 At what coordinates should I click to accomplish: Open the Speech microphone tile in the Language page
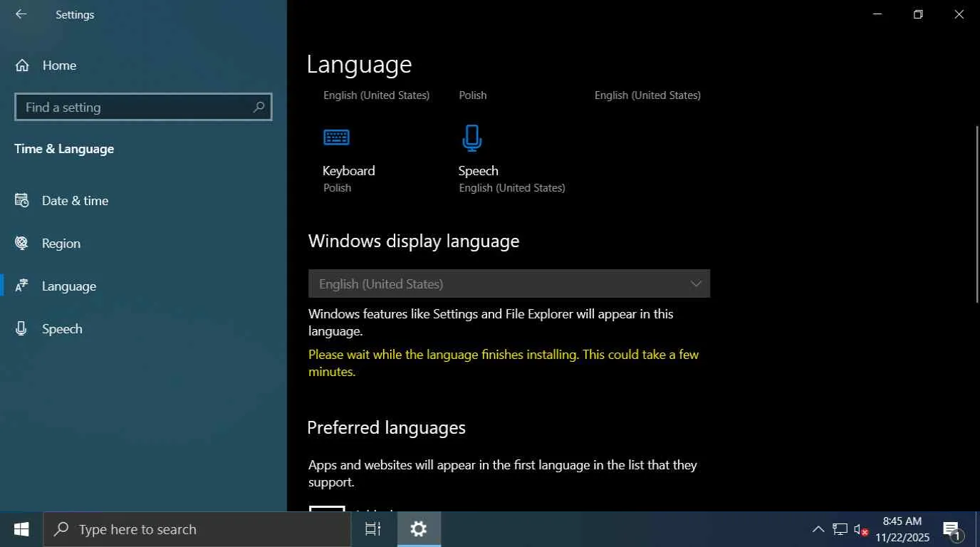point(512,159)
